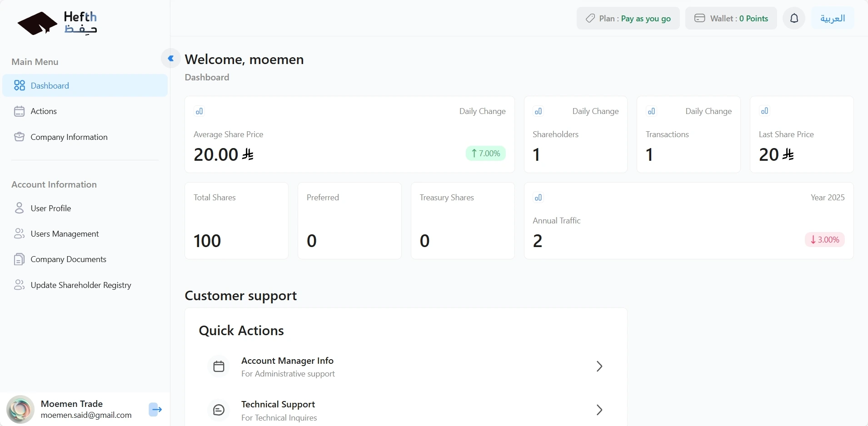Click chart icon on Last Share Price card

click(764, 111)
